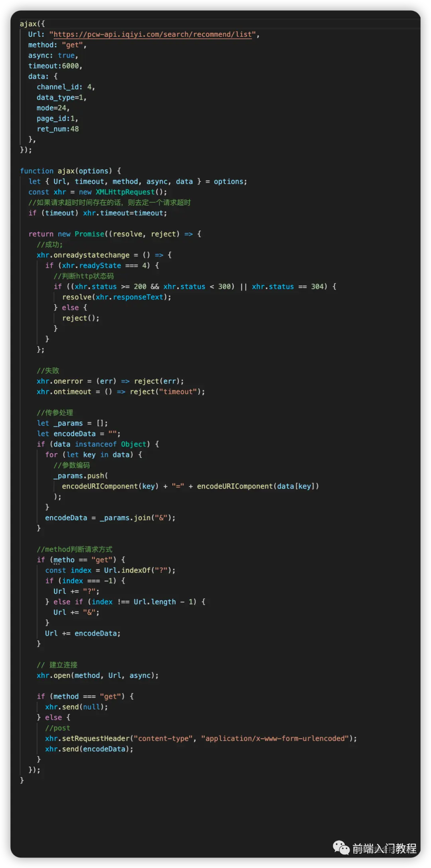
Task: Click the 'reject();' line
Action: [81, 318]
